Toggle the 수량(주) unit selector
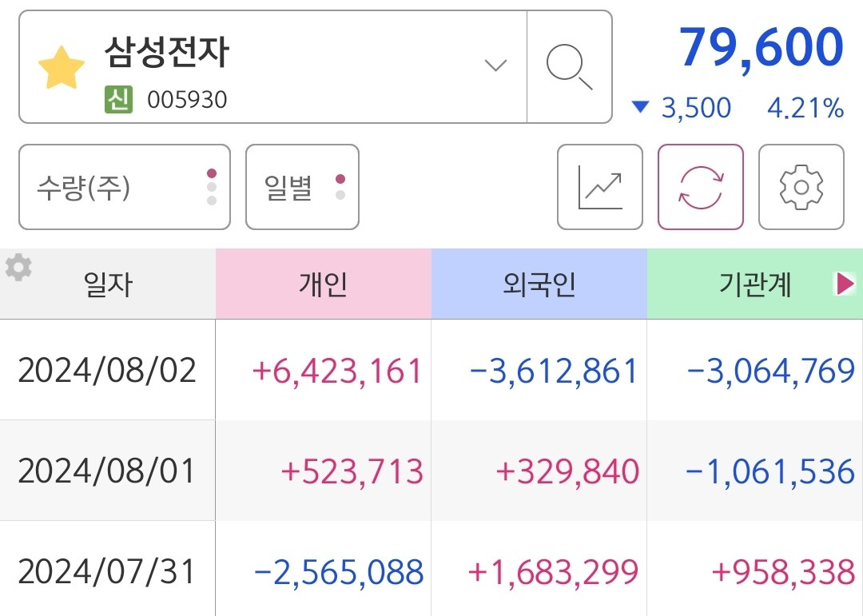The width and height of the screenshot is (863, 616). coord(125,187)
